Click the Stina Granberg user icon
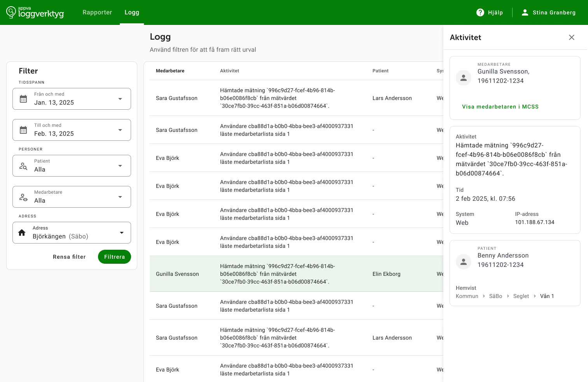The width and height of the screenshot is (588, 382). [x=525, y=12]
